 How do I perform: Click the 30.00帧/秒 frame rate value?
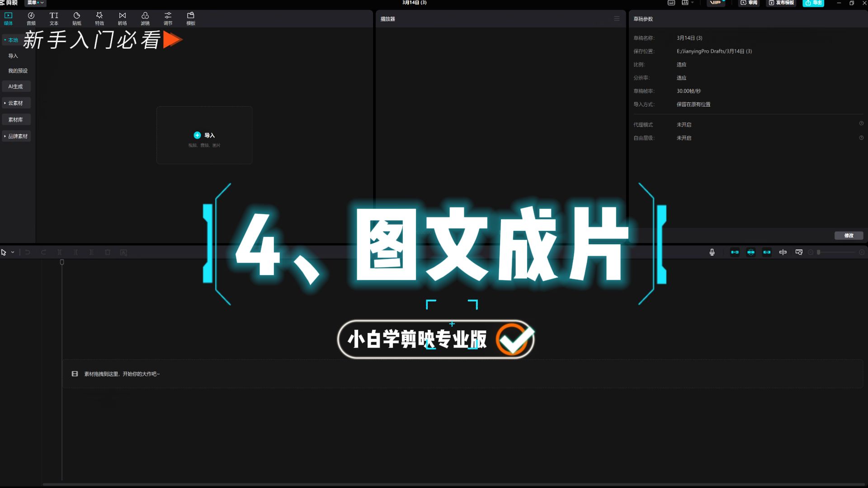[x=689, y=91]
